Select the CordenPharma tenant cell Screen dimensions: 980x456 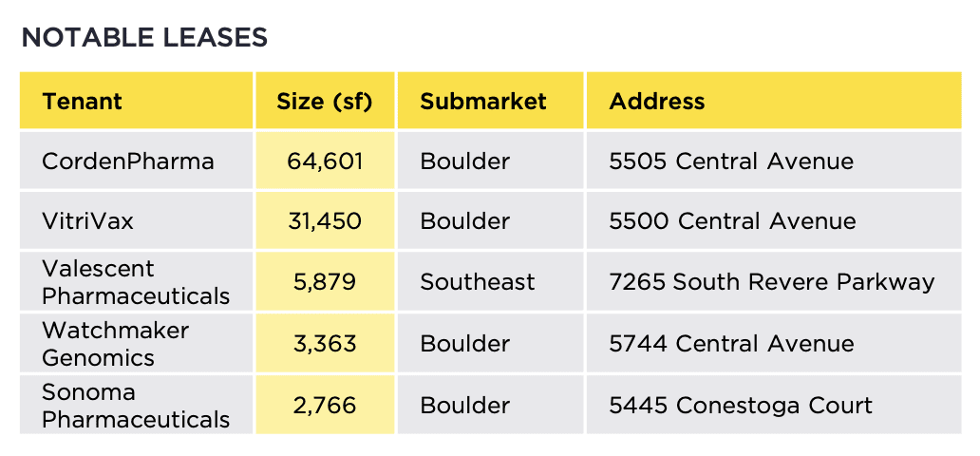(128, 161)
